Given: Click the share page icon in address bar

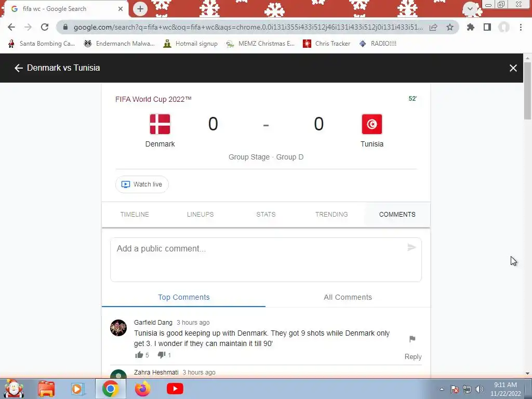Looking at the screenshot, I should 433,27.
